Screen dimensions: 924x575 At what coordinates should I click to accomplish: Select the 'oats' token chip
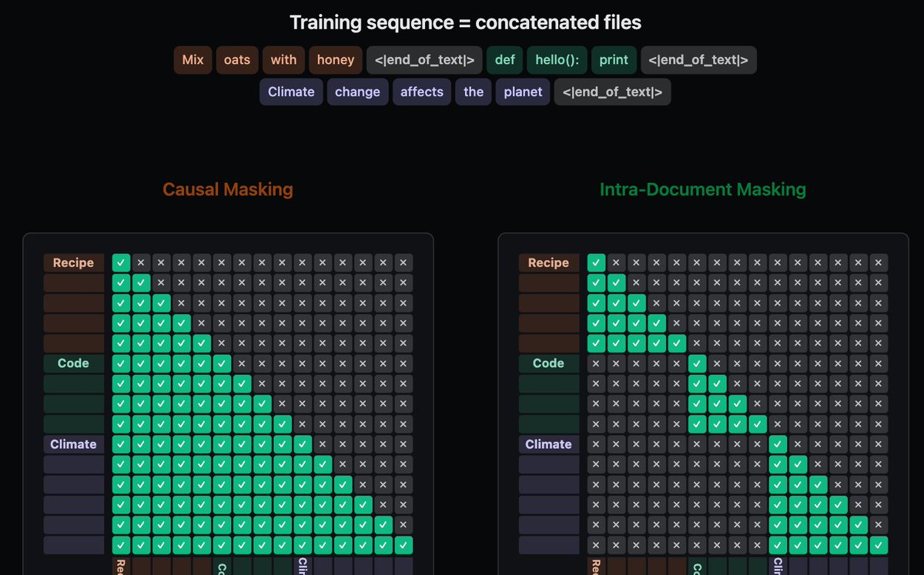click(x=237, y=60)
